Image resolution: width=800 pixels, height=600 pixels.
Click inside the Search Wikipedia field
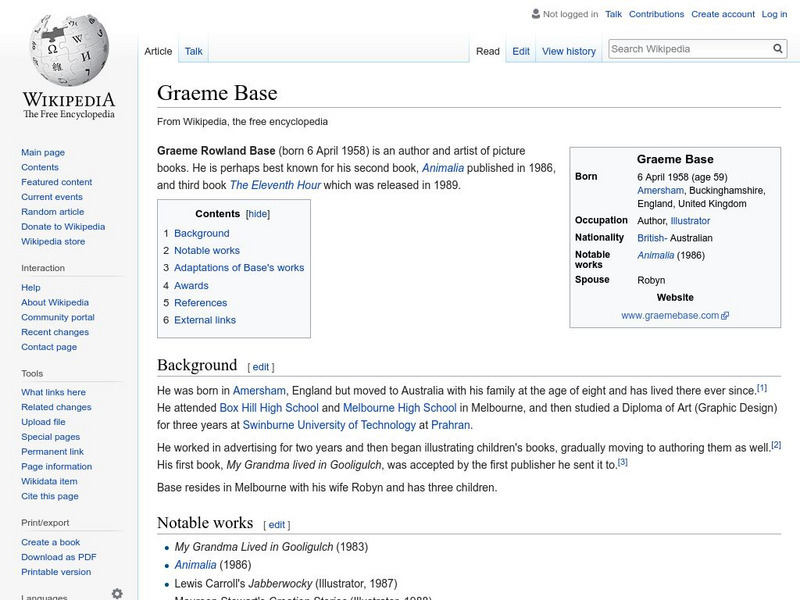tap(690, 47)
